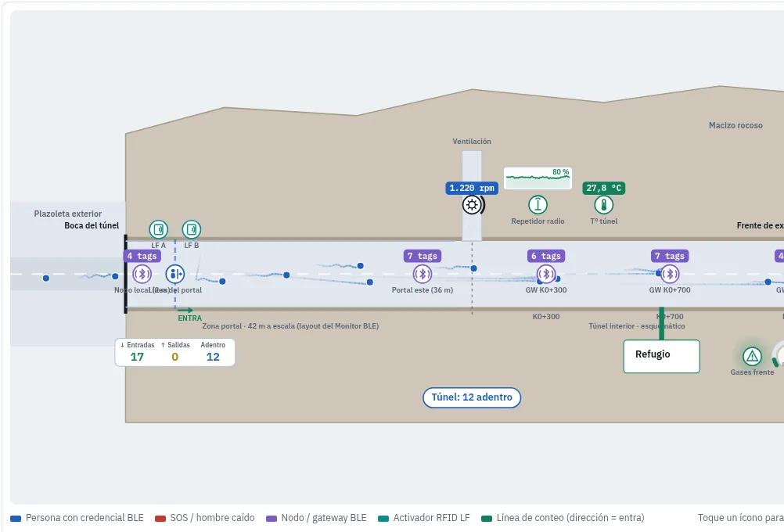Click the Entradas count 17

coord(137,357)
